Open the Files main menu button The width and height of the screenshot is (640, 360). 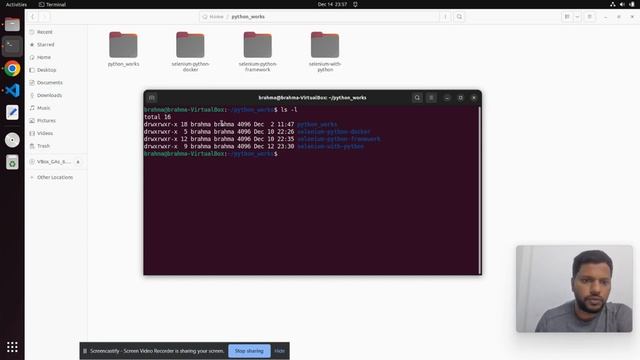pyautogui.click(x=589, y=17)
